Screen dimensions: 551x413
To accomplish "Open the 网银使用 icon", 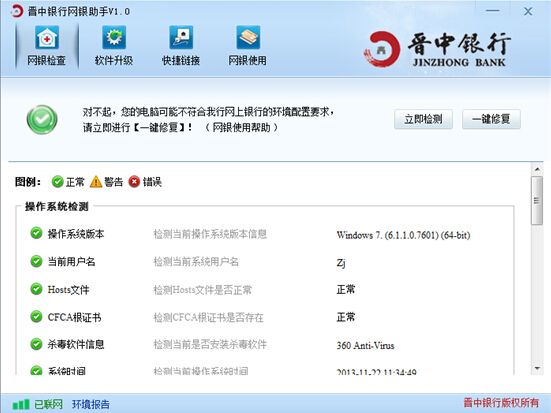I will click(248, 38).
